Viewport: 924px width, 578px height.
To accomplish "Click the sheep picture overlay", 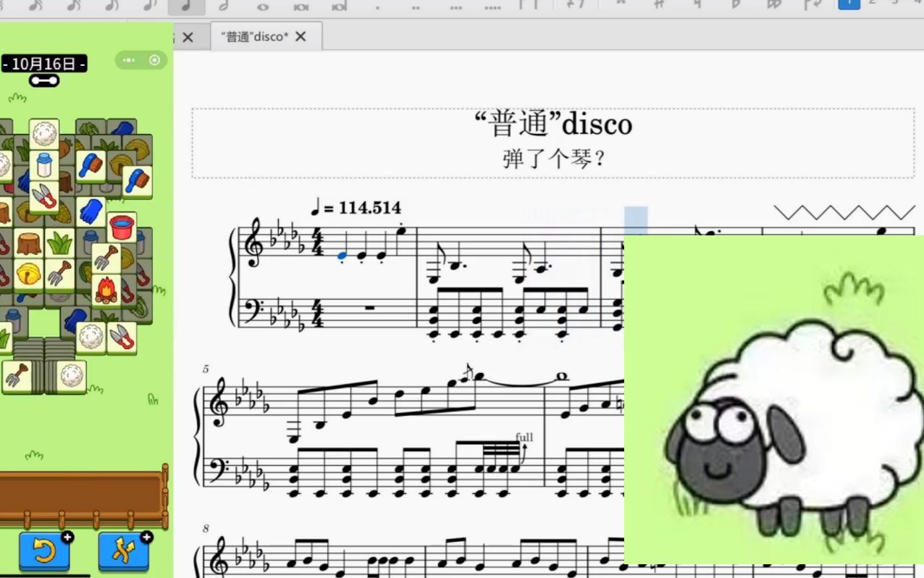I will pyautogui.click(x=774, y=399).
